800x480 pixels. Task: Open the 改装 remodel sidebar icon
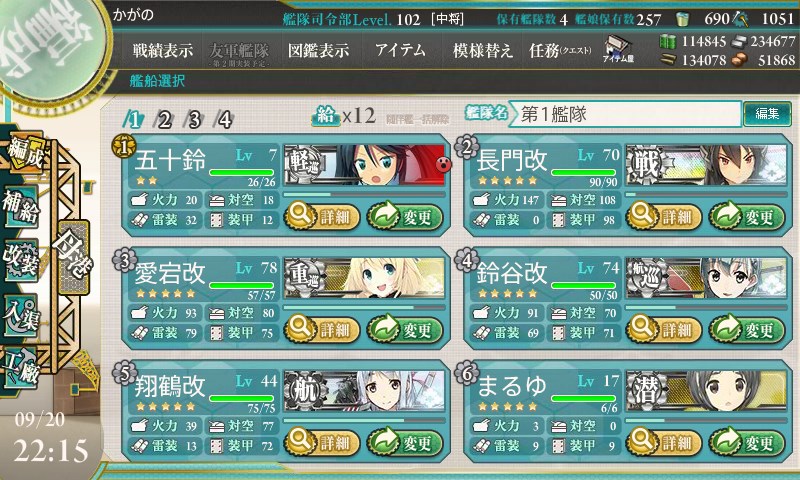[x=21, y=260]
